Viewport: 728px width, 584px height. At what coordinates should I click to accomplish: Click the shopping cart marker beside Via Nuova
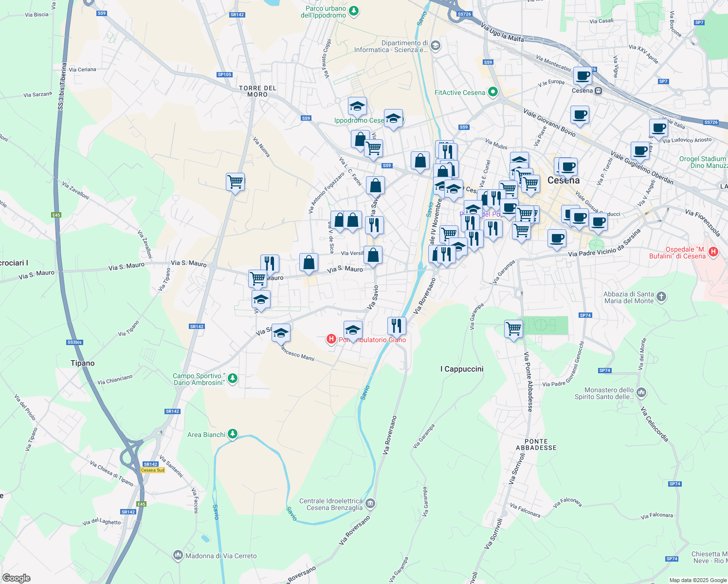coord(235,182)
